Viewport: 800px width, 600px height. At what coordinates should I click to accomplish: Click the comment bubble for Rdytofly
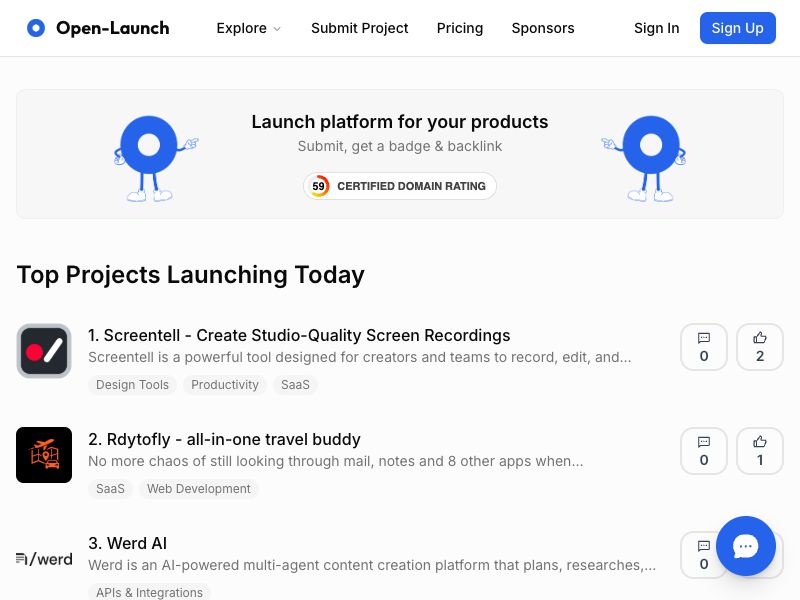click(704, 451)
